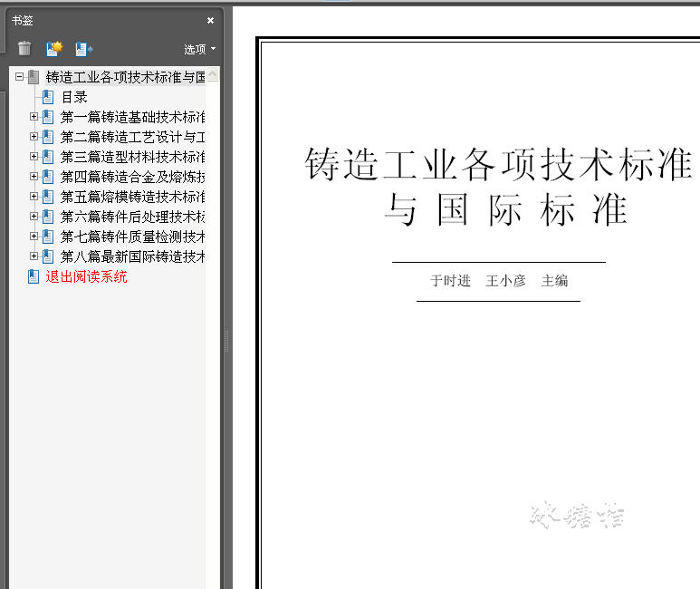Click the delete bookmark trash icon
Screen dimensions: 700x589
pyautogui.click(x=24, y=48)
